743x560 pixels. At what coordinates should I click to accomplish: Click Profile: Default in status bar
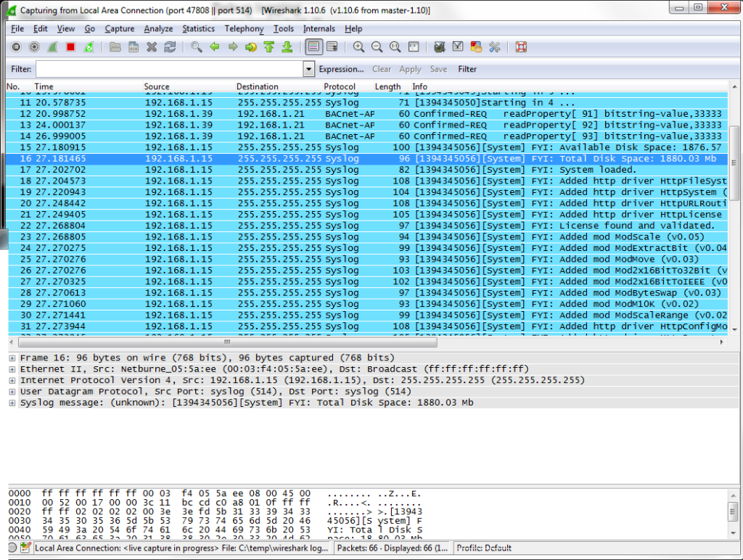pyautogui.click(x=484, y=548)
